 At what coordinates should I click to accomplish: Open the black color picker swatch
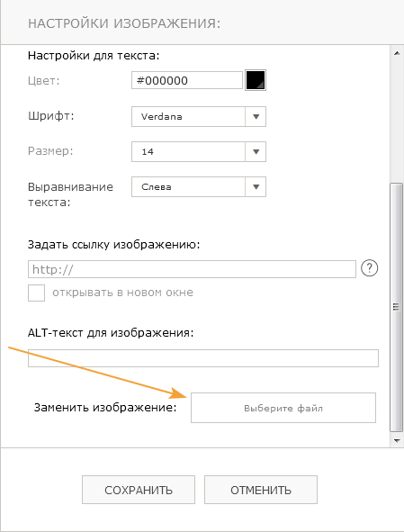256,80
